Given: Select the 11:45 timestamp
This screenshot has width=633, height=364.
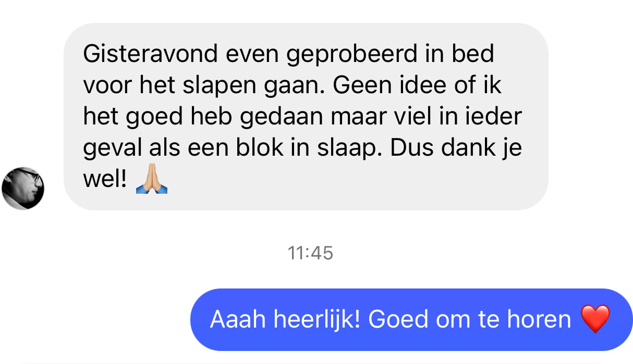Looking at the screenshot, I should 310,253.
